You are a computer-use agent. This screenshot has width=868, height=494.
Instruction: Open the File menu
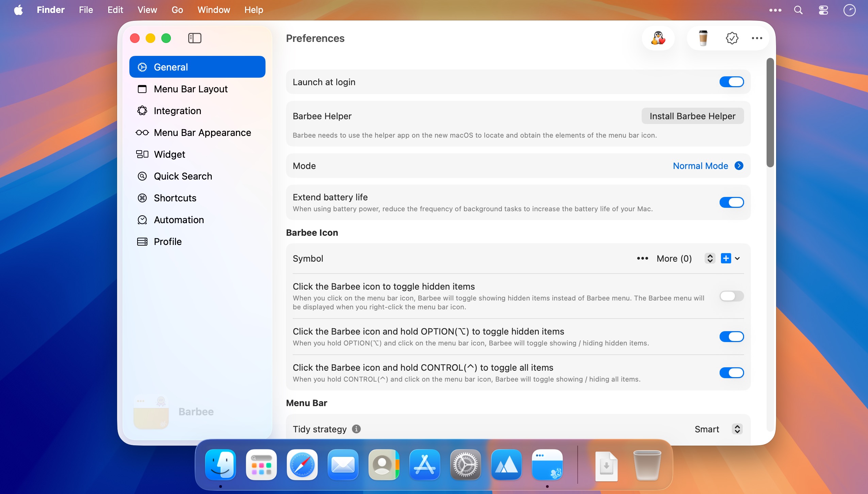(x=86, y=10)
